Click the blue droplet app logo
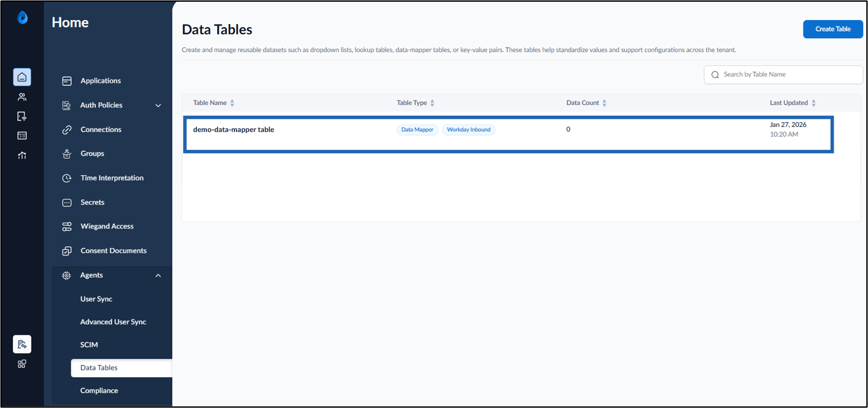 tap(22, 18)
